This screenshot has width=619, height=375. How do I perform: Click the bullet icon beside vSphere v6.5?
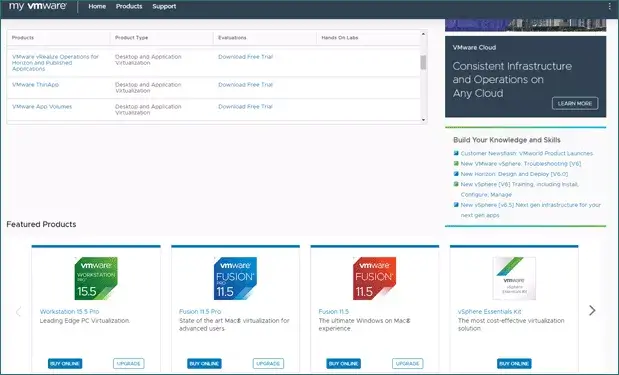point(456,205)
